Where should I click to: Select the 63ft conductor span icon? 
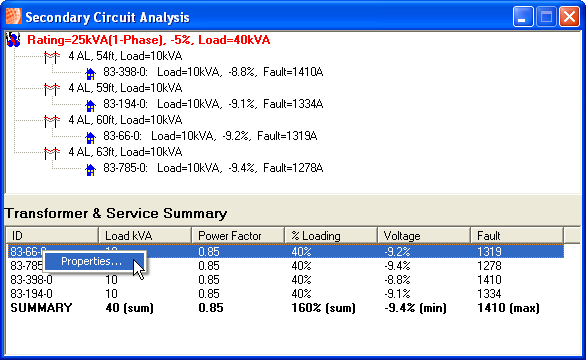click(52, 153)
